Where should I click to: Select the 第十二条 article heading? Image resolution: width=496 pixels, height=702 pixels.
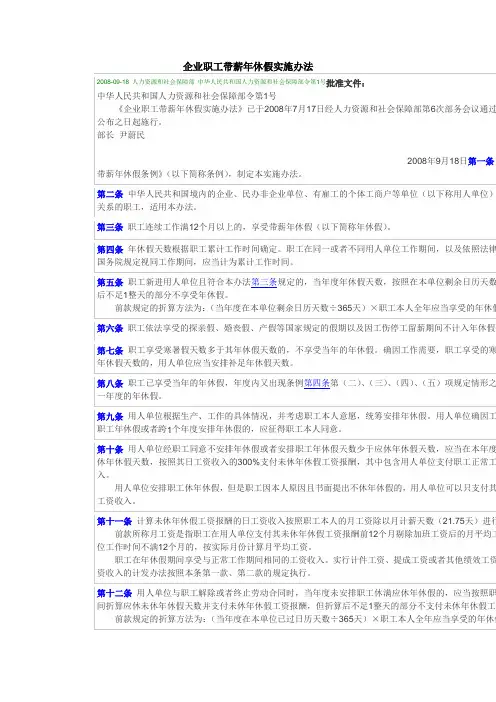114,594
